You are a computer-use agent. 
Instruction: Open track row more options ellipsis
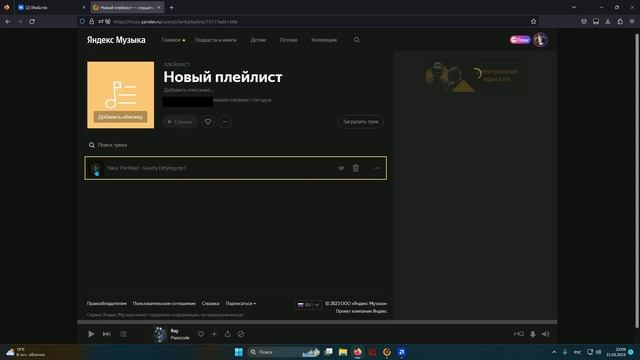(x=376, y=168)
